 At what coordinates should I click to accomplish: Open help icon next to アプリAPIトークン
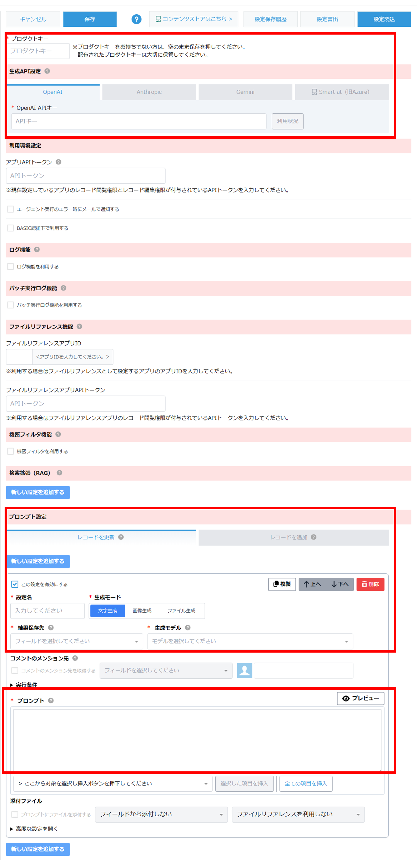pyautogui.click(x=59, y=162)
